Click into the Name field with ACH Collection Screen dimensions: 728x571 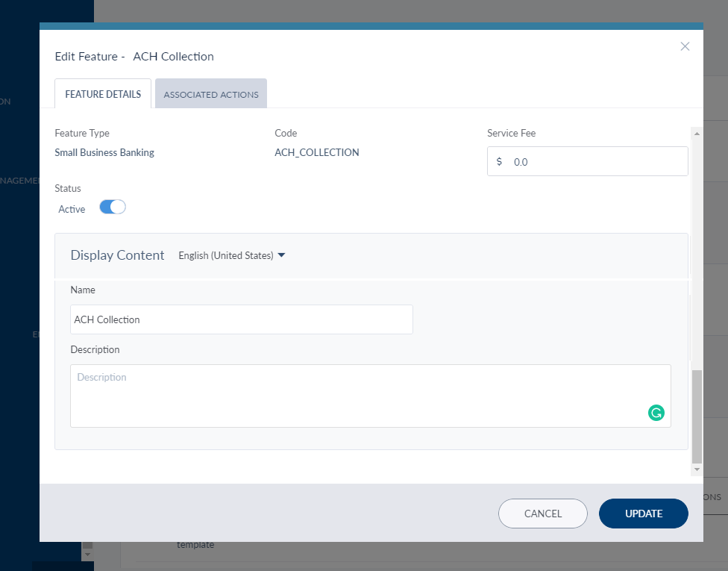click(x=241, y=319)
